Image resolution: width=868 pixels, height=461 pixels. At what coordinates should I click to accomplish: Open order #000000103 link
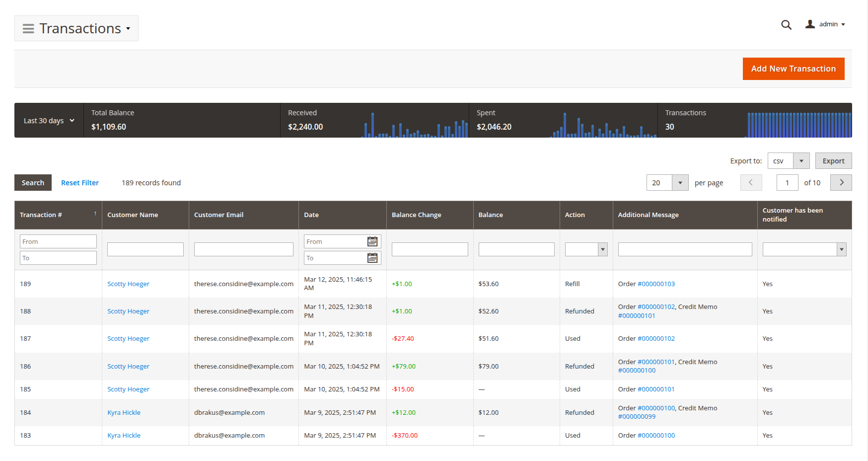pyautogui.click(x=656, y=284)
